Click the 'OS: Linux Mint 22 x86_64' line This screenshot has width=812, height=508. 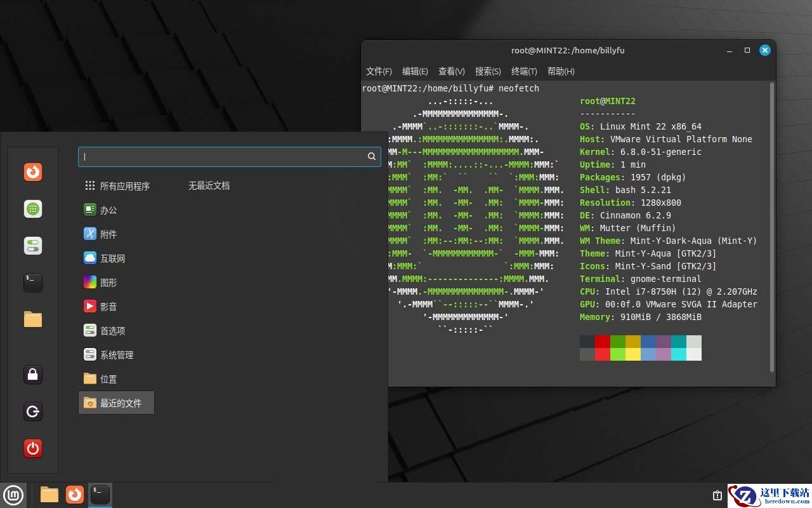(x=641, y=126)
